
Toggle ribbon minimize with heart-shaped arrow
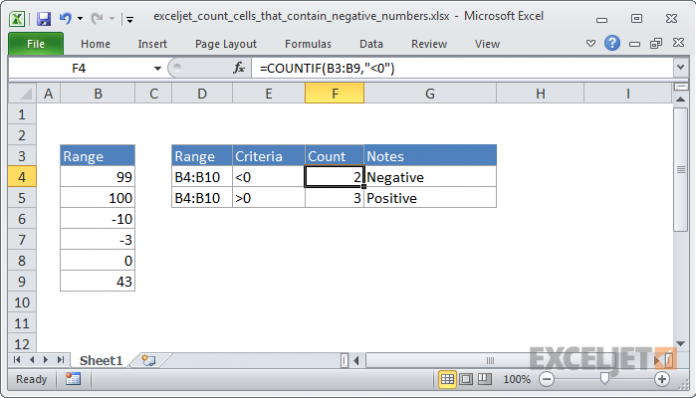(x=590, y=43)
